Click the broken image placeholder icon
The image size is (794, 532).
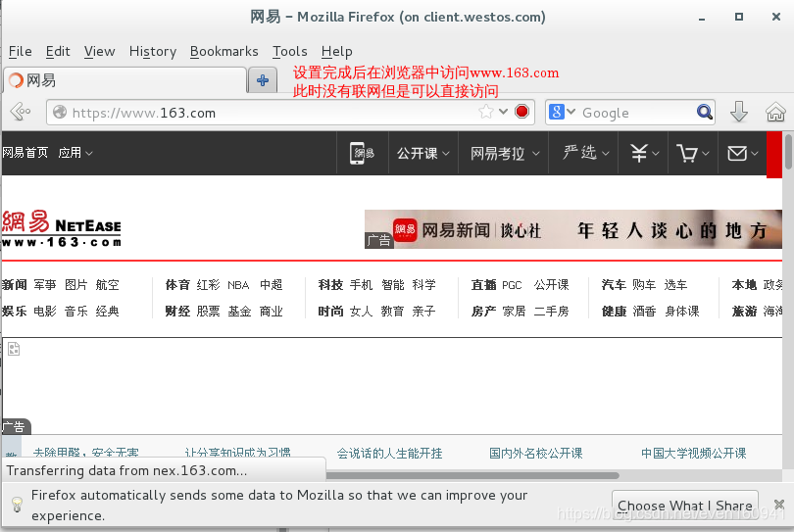tap(14, 348)
